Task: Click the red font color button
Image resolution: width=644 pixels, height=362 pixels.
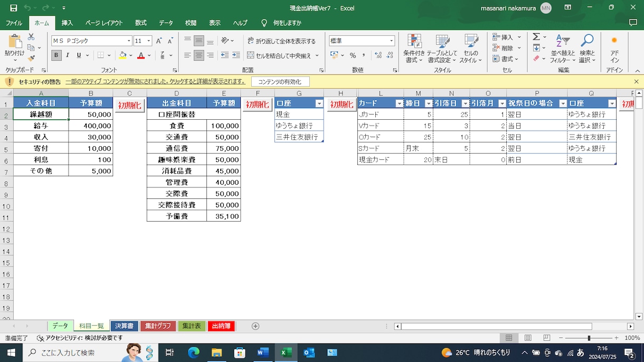Action: (x=140, y=55)
